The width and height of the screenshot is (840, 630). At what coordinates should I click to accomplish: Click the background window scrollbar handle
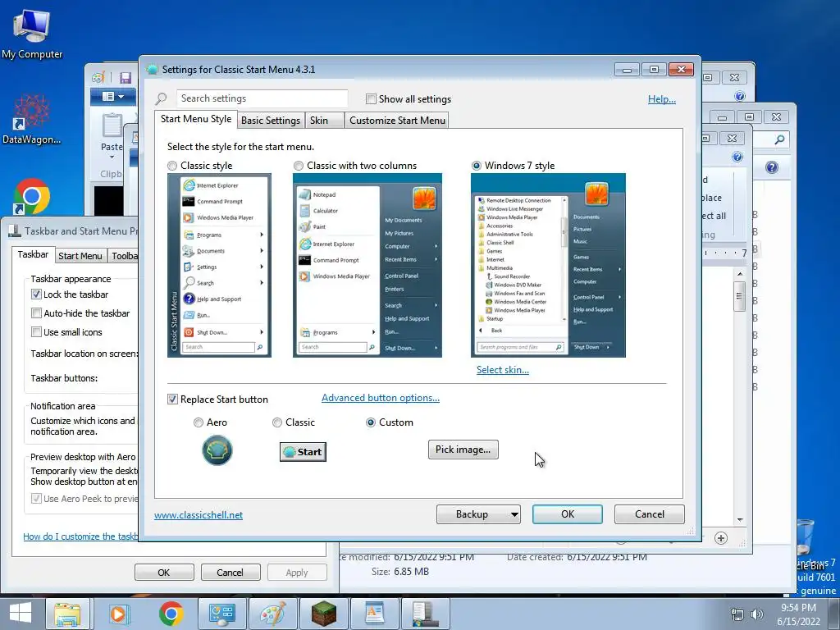740,296
